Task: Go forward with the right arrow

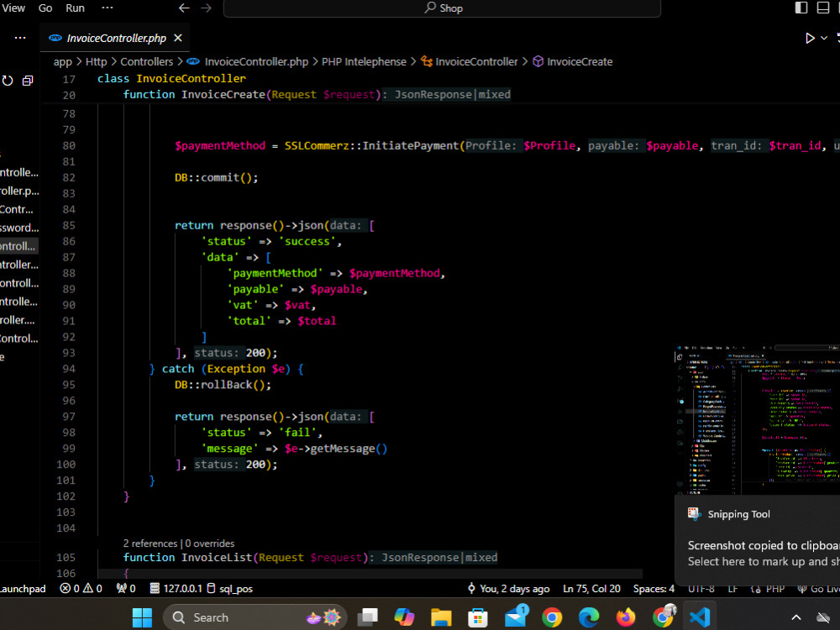Action: (207, 8)
